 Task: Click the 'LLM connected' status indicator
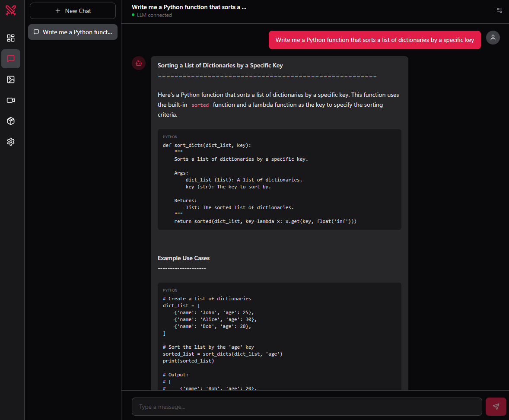coord(154,15)
